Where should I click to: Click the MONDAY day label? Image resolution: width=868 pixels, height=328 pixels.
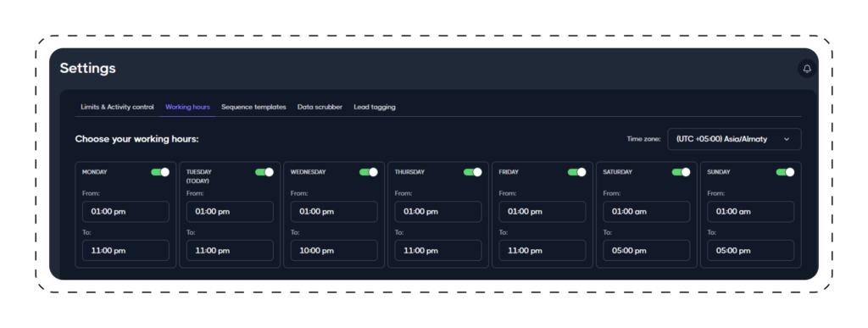tap(95, 172)
